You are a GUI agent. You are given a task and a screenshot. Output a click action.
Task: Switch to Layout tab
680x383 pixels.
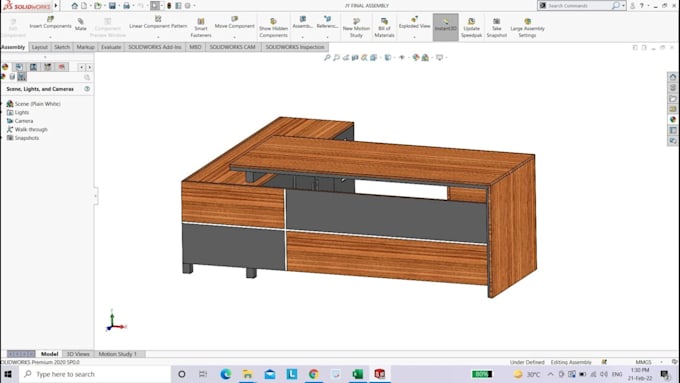(x=39, y=47)
